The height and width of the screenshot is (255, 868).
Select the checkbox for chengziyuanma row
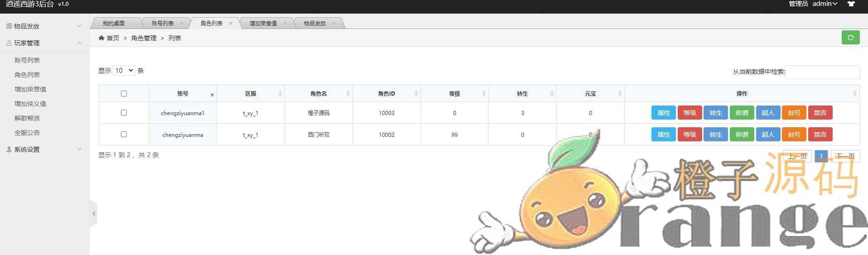click(124, 135)
